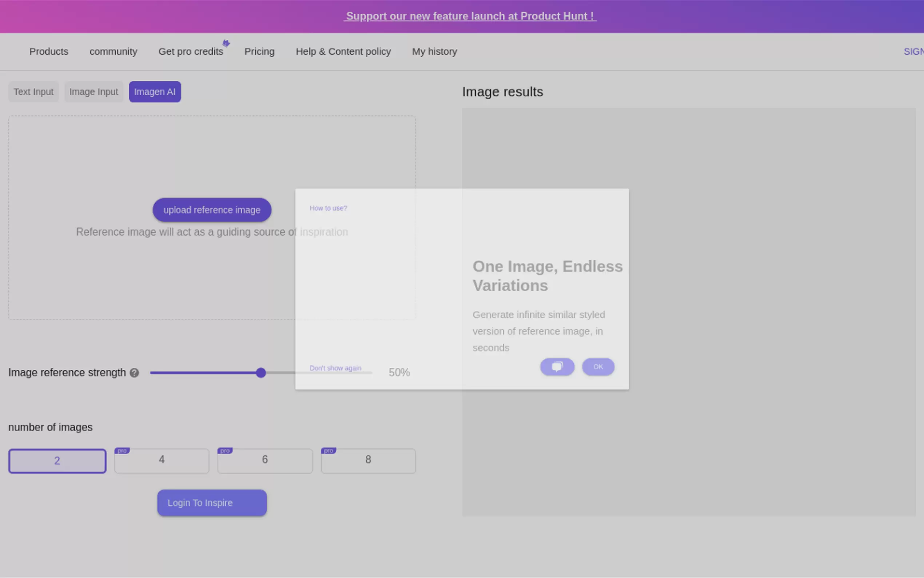The image size is (924, 578).
Task: Open the How to use? link
Action: tap(328, 208)
